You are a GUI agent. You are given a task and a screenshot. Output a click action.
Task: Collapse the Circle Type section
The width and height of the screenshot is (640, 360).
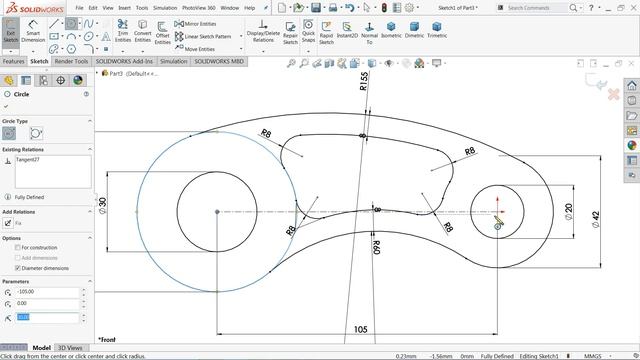(90, 121)
